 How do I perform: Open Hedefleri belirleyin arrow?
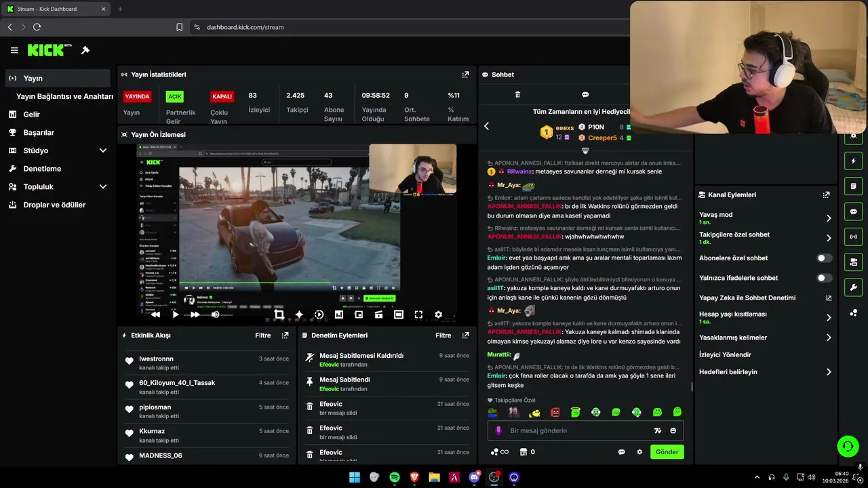[x=828, y=372]
